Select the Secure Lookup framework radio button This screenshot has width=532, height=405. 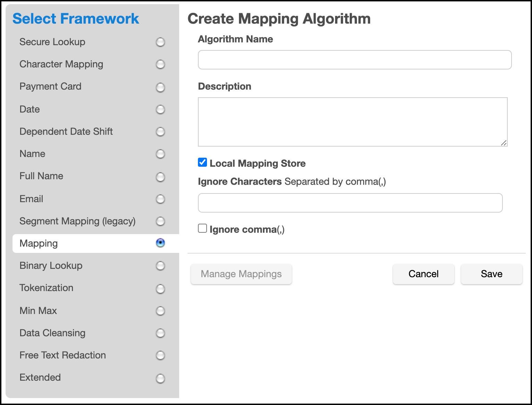pos(160,42)
